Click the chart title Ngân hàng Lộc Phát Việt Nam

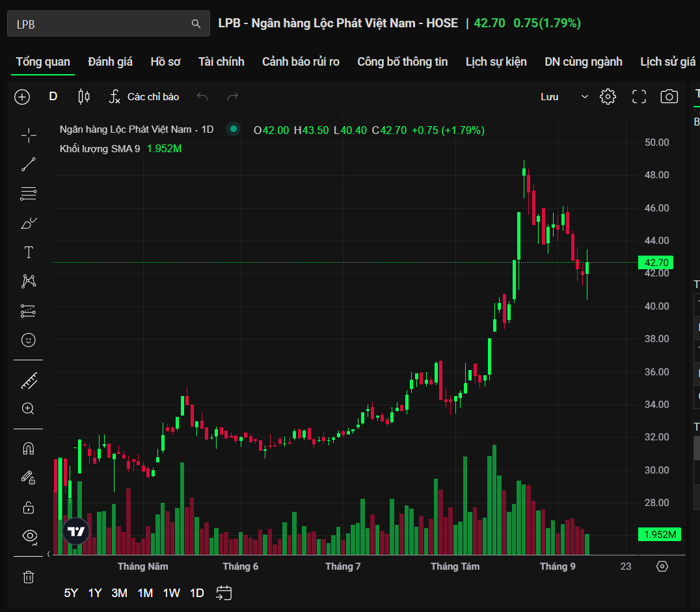point(126,129)
